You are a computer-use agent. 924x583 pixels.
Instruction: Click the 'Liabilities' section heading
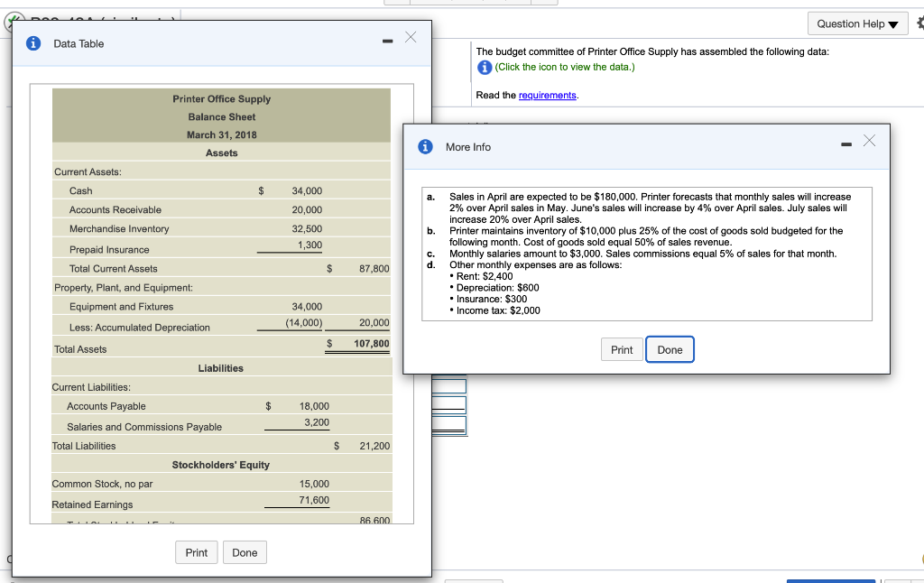tap(220, 368)
